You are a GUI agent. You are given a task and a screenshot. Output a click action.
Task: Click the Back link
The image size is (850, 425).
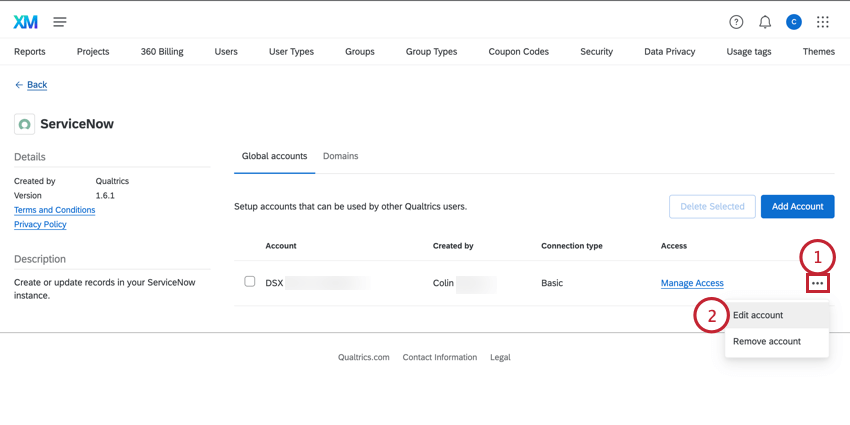click(37, 85)
